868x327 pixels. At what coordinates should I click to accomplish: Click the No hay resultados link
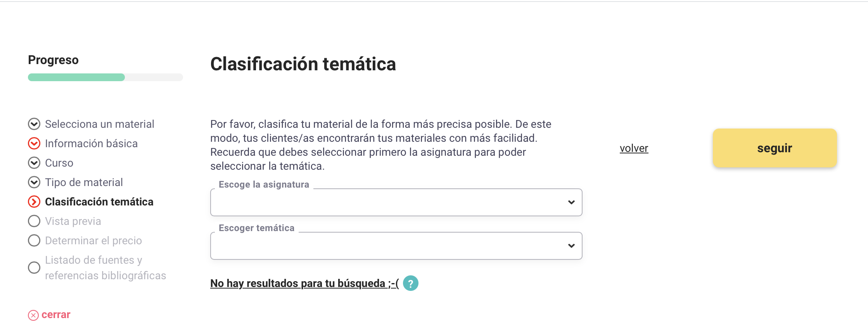[304, 284]
